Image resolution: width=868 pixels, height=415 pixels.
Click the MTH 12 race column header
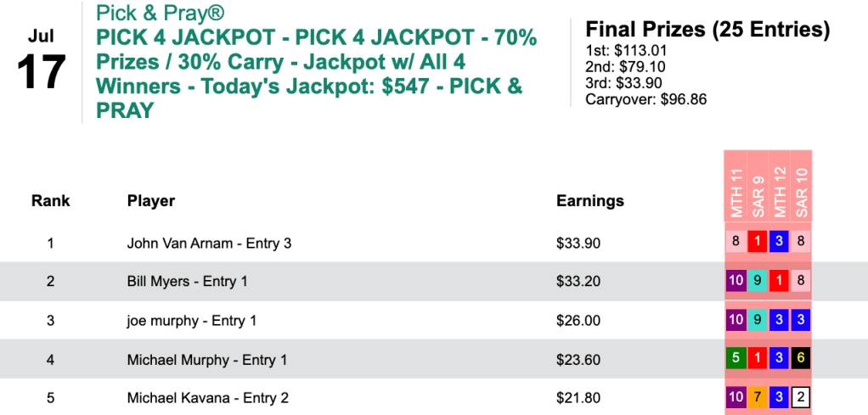pos(780,190)
